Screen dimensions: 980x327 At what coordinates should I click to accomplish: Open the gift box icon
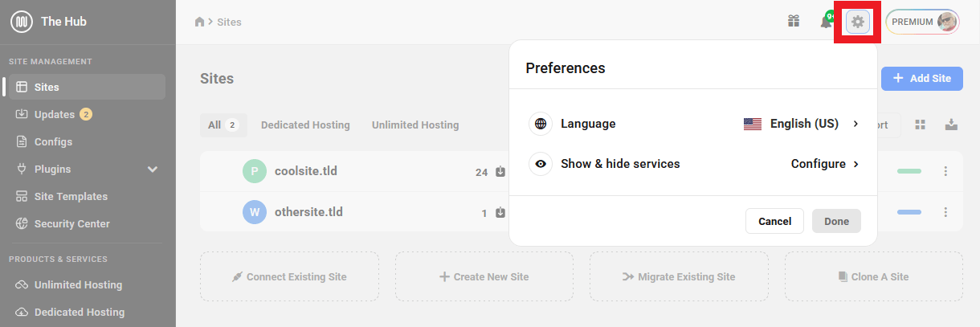[794, 22]
